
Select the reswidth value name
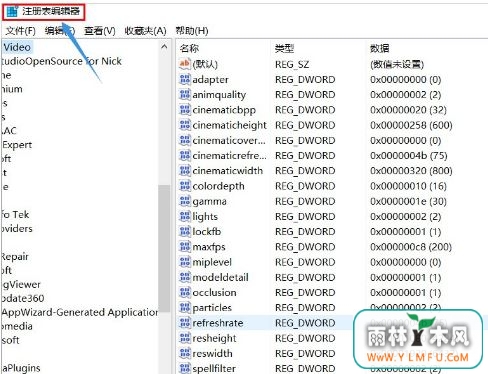click(212, 353)
